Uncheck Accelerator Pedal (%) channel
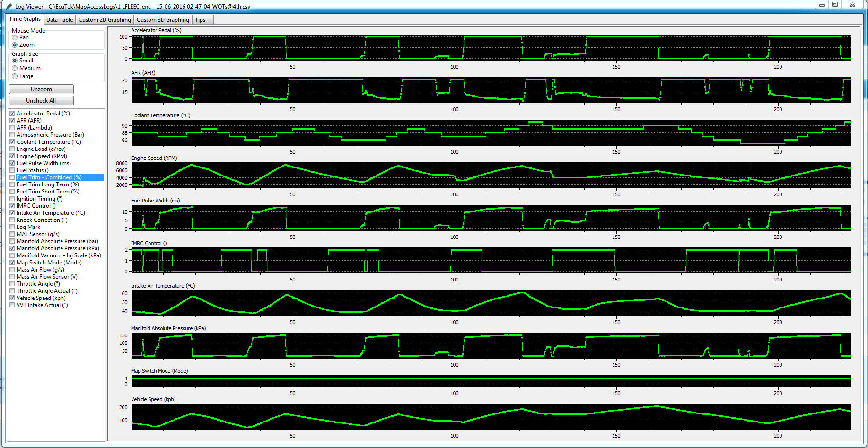The height and width of the screenshot is (448, 868). coord(12,114)
